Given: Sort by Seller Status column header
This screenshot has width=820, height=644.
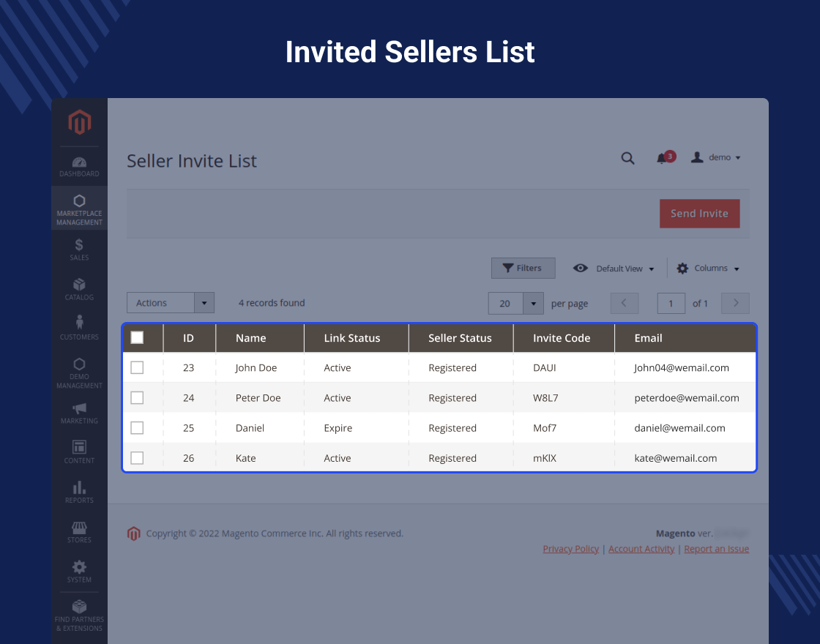Looking at the screenshot, I should 460,338.
